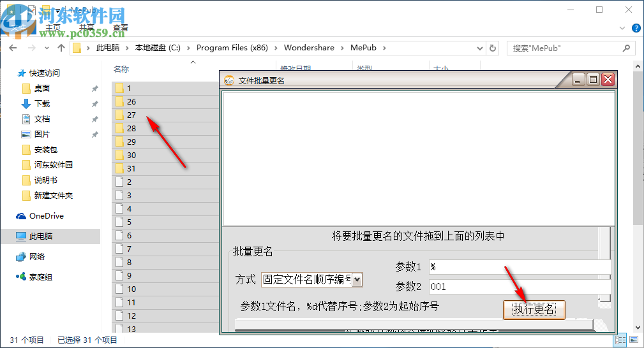Click the 参数1 input field

pyautogui.click(x=520, y=267)
